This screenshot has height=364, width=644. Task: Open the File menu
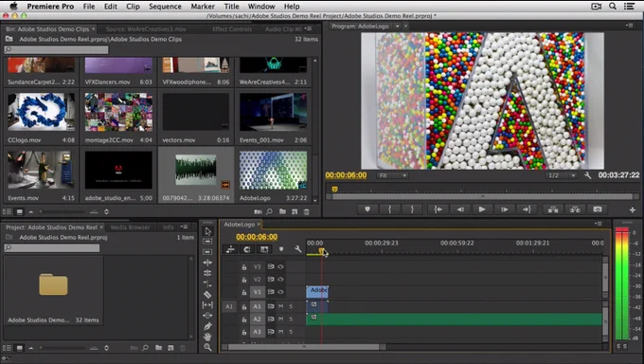[x=89, y=7]
